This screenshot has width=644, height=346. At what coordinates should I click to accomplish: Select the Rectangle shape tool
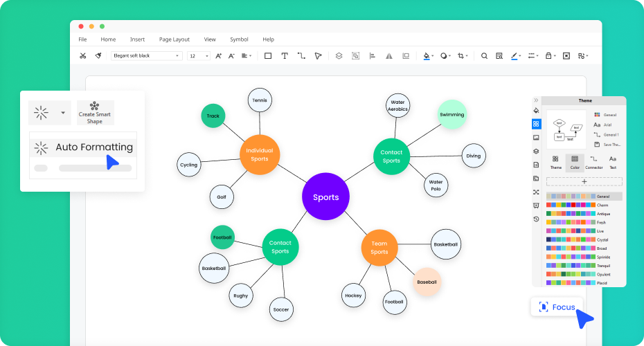coord(268,56)
